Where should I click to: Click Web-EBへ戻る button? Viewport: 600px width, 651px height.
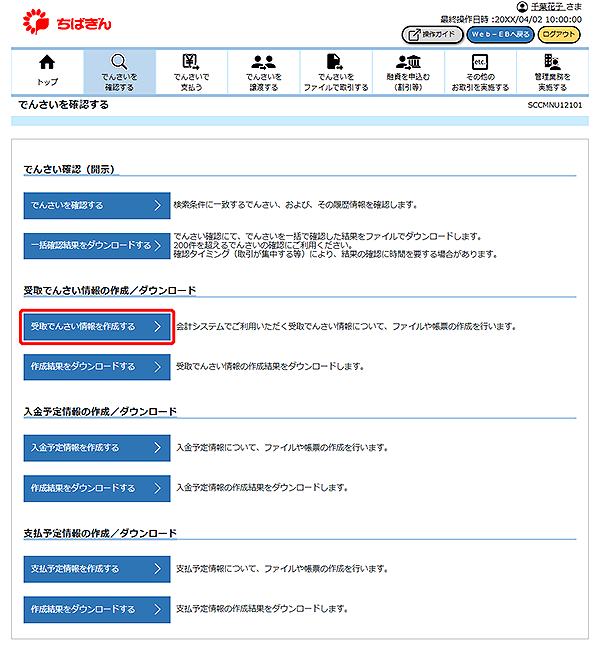coord(500,34)
